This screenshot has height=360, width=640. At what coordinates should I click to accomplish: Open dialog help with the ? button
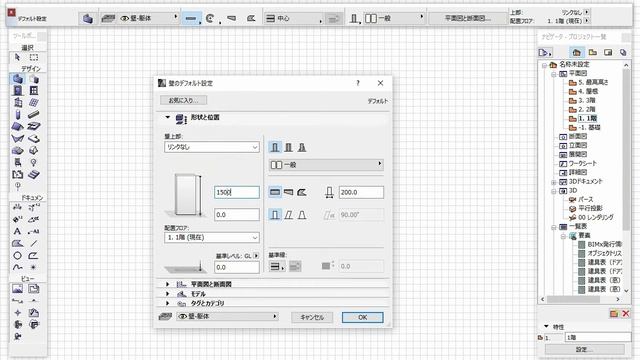[x=358, y=83]
